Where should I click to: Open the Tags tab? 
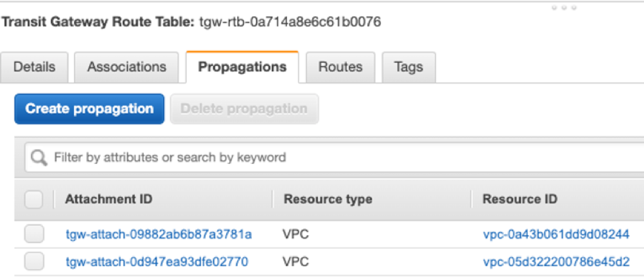pos(409,67)
